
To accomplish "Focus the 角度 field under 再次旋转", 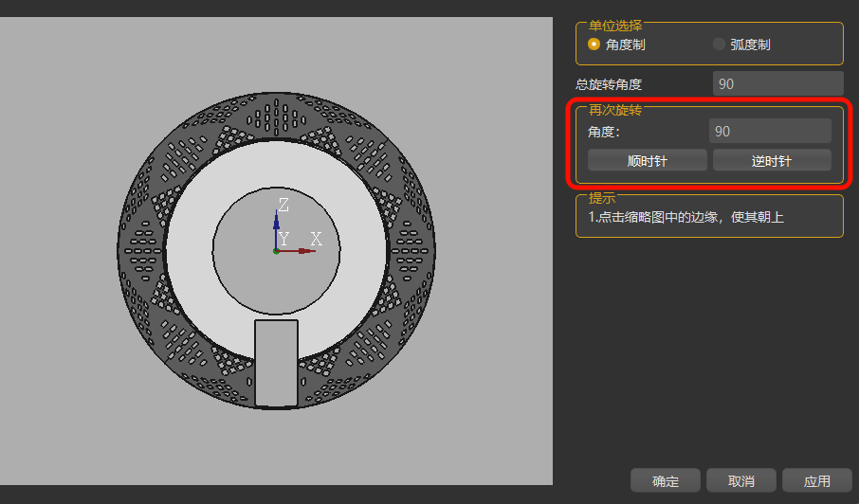I will pyautogui.click(x=769, y=132).
